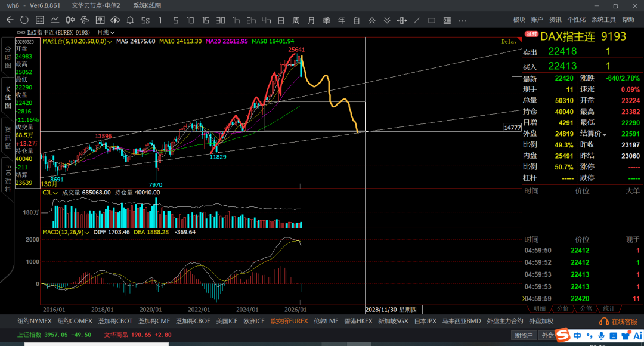Switch to F10资料 side tab

(x=8, y=179)
